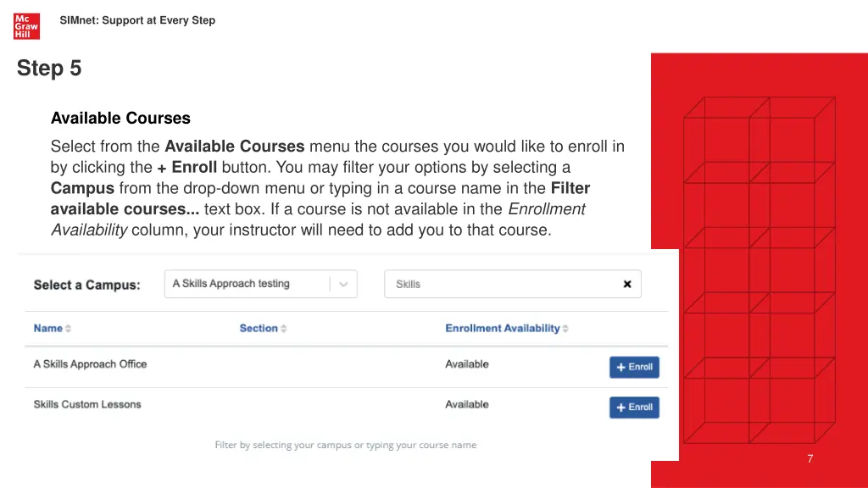Select the A Skills Approach testing campus box
868x488 pixels.
[x=261, y=284]
